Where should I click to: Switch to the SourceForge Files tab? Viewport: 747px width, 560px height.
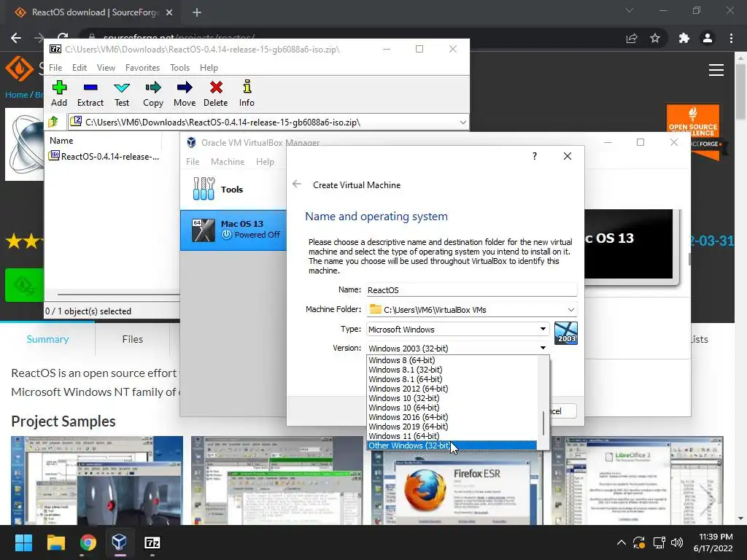point(133,339)
